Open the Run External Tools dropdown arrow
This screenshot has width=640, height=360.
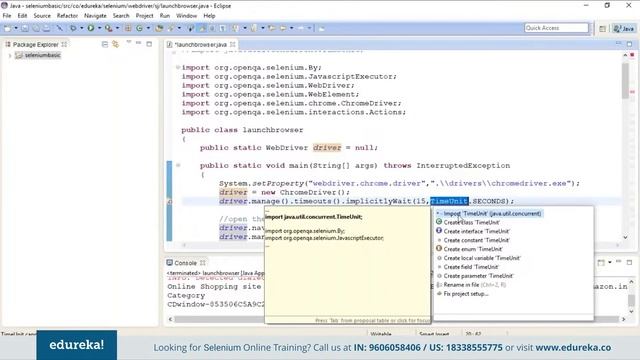117,28
